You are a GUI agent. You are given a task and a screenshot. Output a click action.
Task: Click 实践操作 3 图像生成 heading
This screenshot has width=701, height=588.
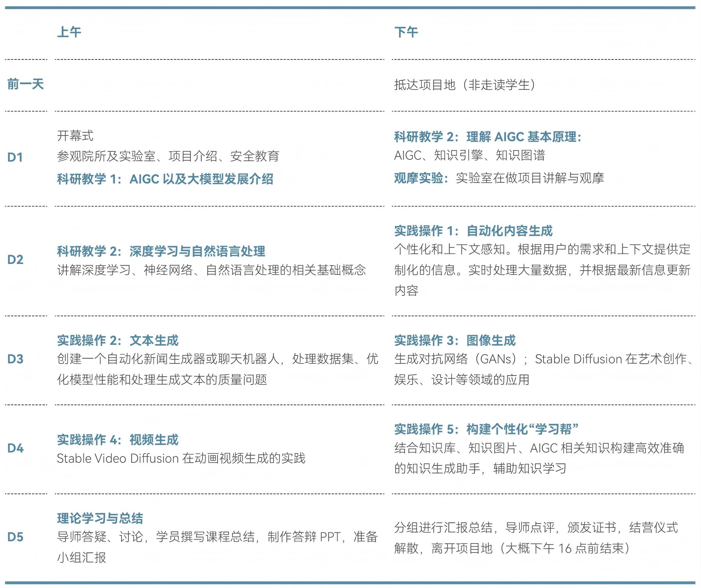pos(455,341)
